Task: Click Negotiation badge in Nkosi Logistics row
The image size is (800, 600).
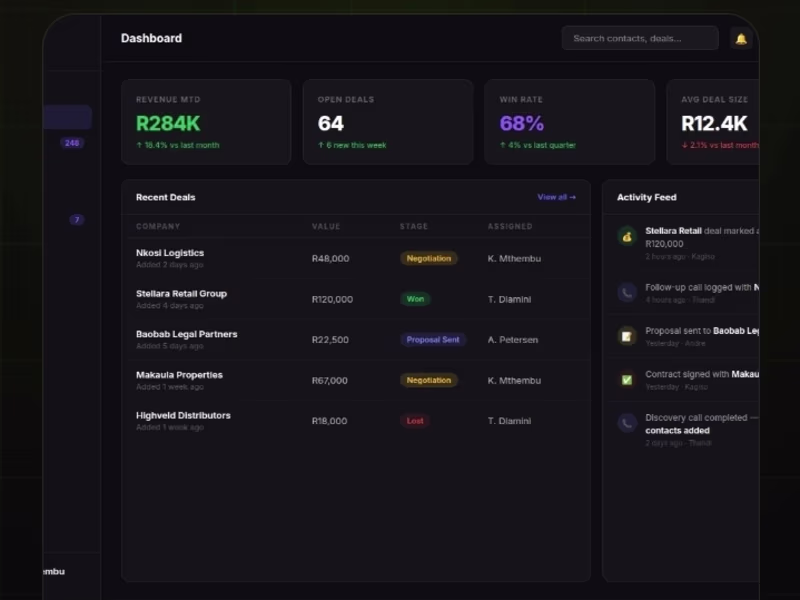Action: (429, 259)
